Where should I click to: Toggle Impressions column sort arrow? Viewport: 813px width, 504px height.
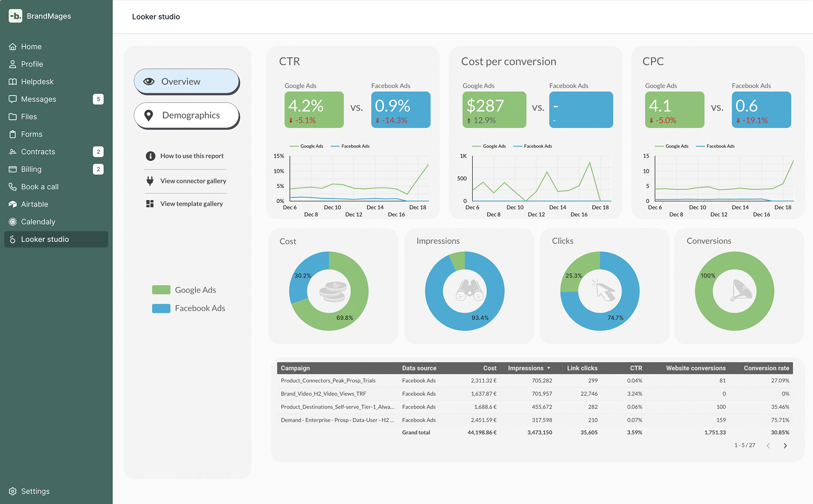[548, 368]
